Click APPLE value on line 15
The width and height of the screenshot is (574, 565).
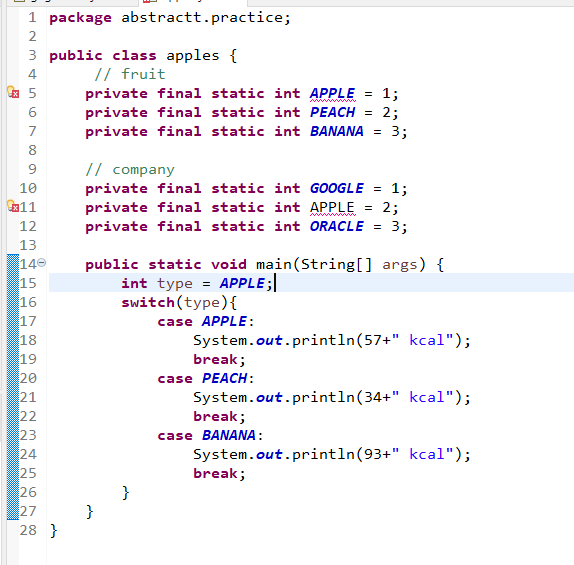pyautogui.click(x=242, y=283)
